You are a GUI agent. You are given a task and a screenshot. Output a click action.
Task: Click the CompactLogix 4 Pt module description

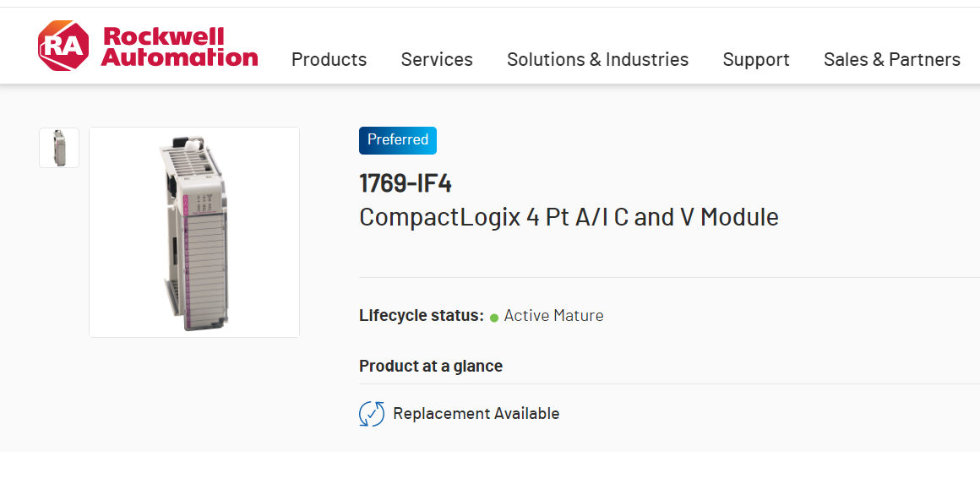pos(569,217)
